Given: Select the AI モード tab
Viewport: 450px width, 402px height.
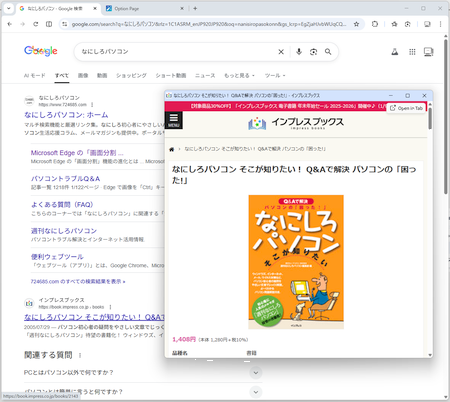Looking at the screenshot, I should [35, 76].
